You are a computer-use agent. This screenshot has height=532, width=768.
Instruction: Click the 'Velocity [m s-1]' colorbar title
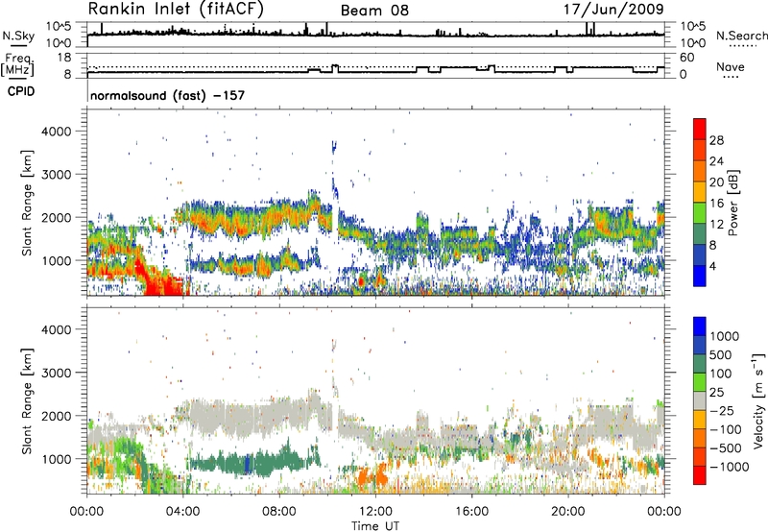(758, 400)
